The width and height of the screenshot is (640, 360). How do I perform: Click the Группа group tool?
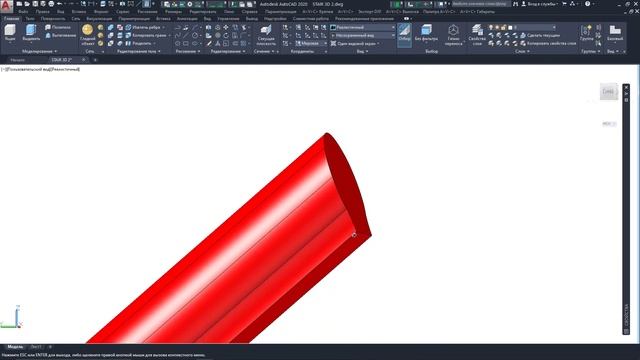[587, 33]
